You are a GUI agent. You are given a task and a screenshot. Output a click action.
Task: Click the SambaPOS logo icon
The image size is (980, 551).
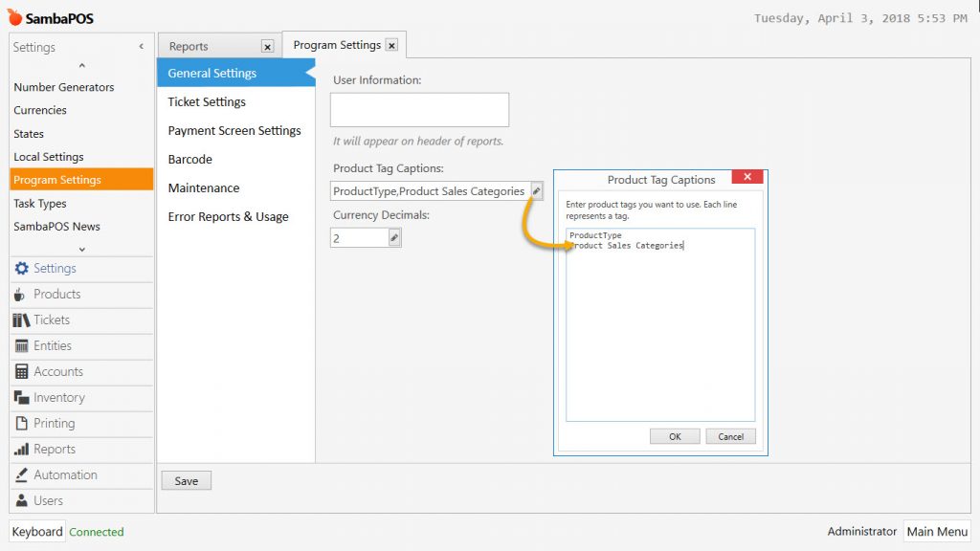[x=14, y=17]
